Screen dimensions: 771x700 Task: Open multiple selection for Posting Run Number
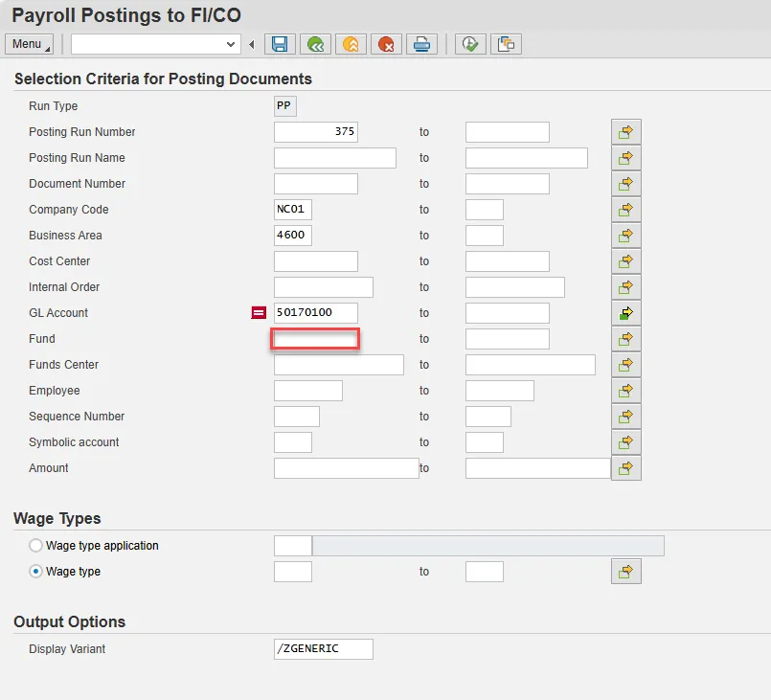tap(625, 132)
